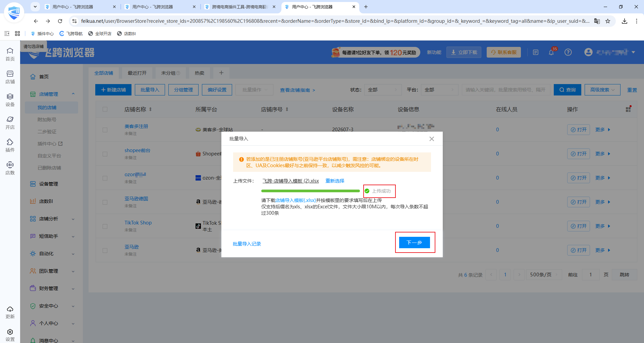The height and width of the screenshot is (343, 644).
Task: Open the 批量操作 dropdown
Action: coord(255,90)
